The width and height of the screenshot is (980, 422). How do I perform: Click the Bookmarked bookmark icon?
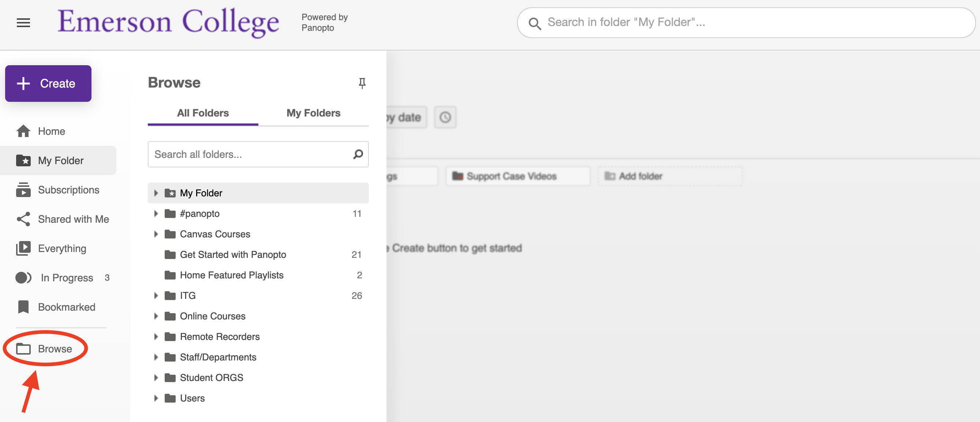coord(23,307)
